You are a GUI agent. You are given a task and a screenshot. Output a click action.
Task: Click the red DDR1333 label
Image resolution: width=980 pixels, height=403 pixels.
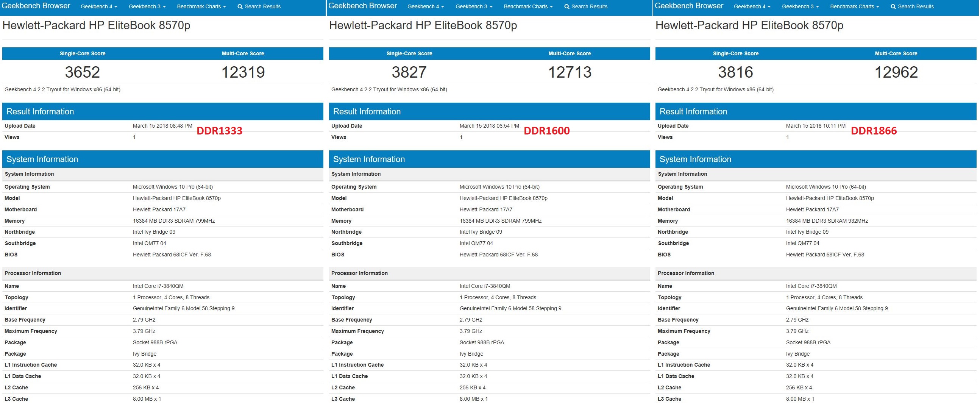pos(220,131)
